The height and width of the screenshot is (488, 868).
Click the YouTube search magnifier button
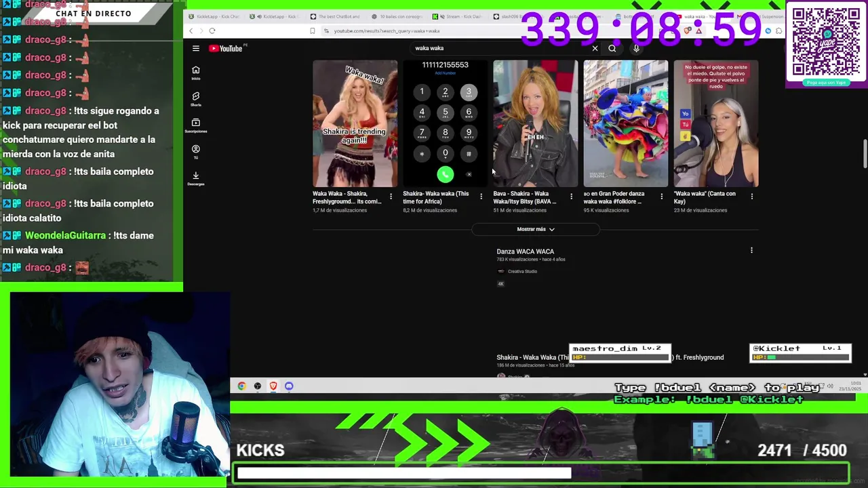click(612, 48)
